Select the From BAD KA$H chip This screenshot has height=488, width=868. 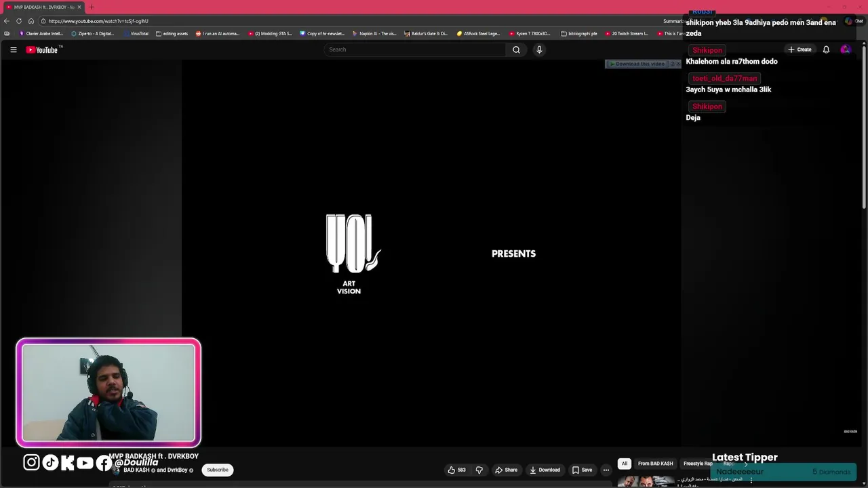(x=656, y=464)
